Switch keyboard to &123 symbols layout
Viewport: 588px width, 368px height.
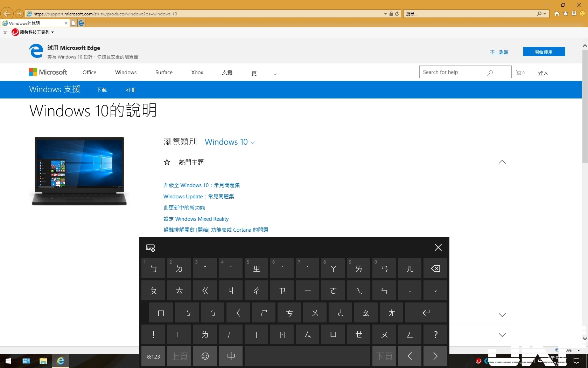pos(153,356)
